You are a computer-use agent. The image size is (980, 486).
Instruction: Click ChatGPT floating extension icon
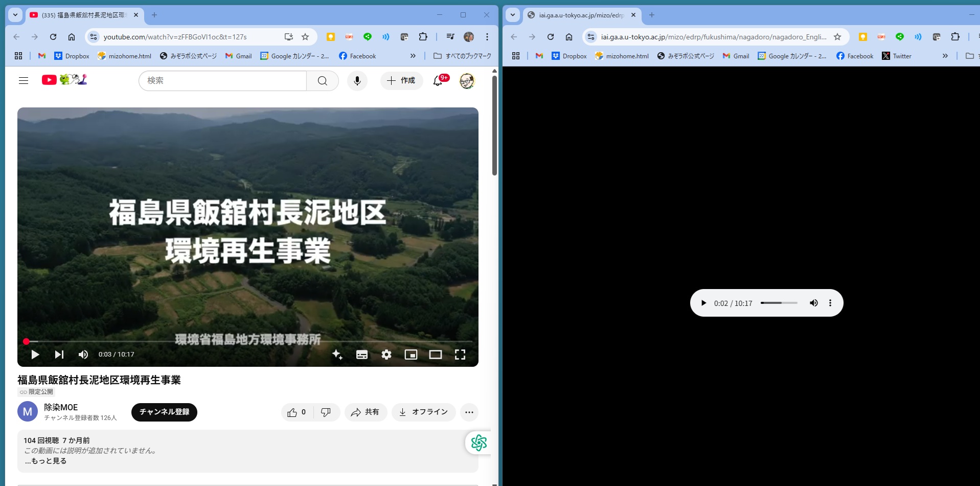coord(479,443)
